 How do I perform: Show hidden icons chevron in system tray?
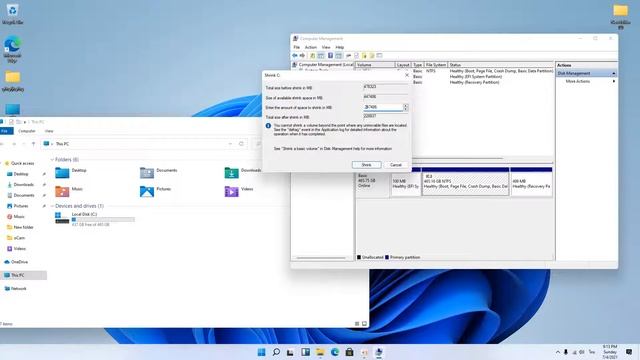coord(558,352)
